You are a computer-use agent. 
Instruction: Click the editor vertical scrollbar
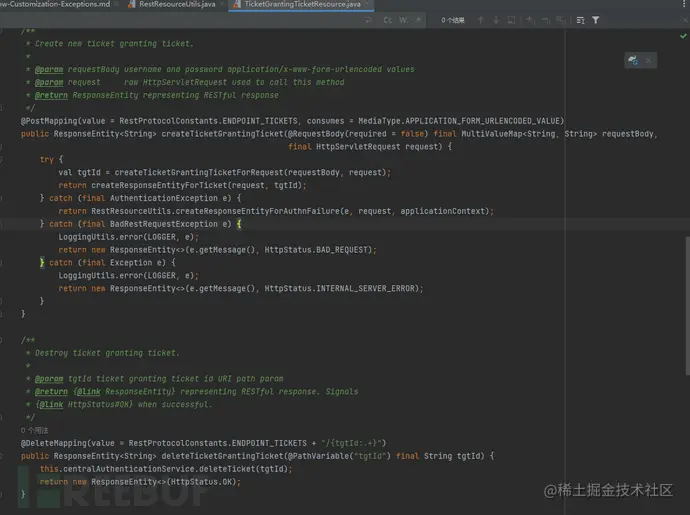point(687,305)
